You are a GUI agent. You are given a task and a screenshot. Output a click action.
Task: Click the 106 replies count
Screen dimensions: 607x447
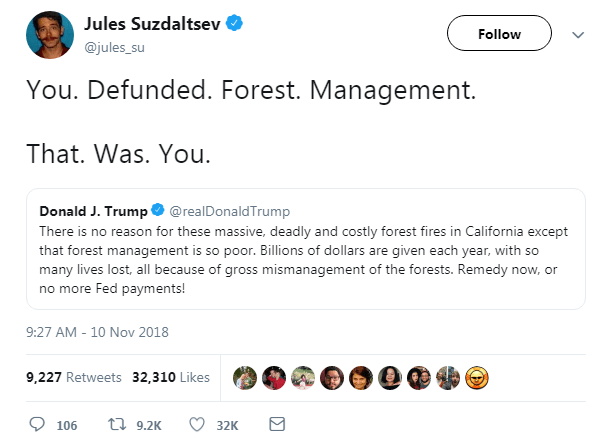66,425
